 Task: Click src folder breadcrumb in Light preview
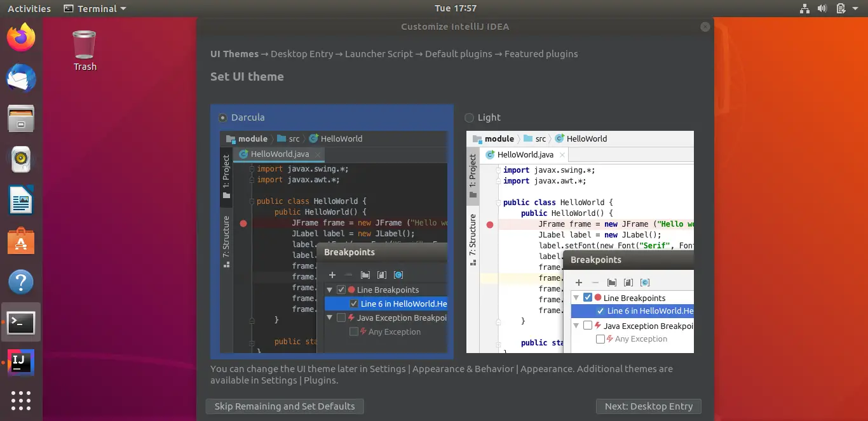534,138
